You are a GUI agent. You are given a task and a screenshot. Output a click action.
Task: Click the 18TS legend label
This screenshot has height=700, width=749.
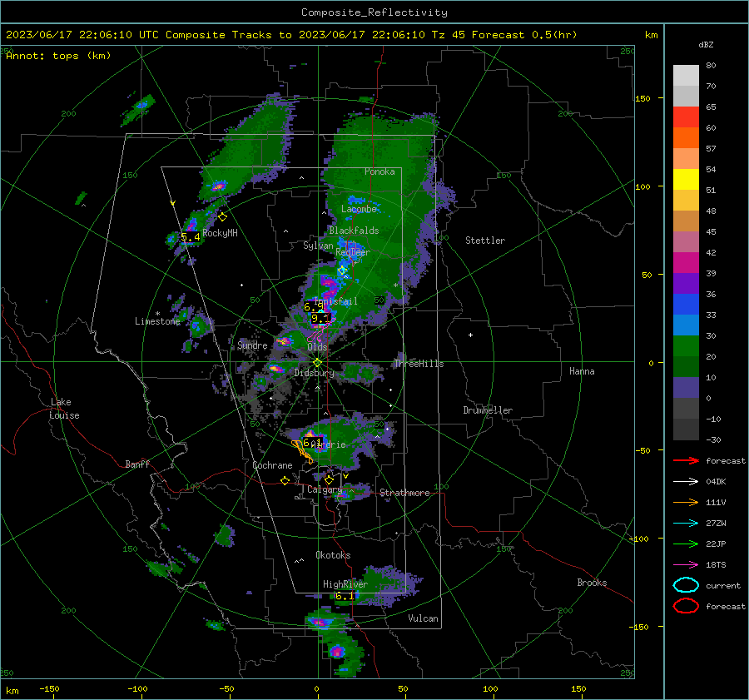tap(716, 565)
